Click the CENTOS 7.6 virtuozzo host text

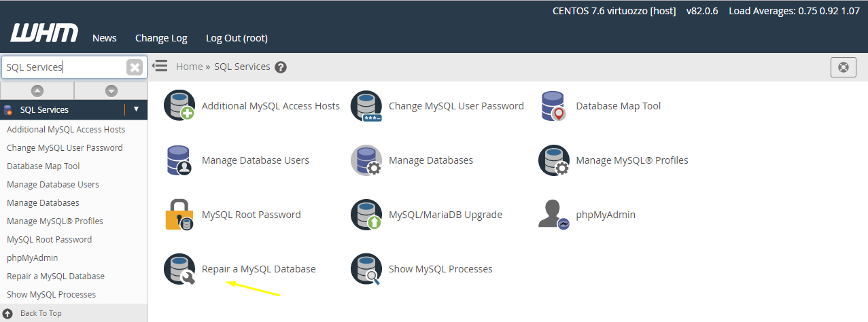[x=615, y=11]
